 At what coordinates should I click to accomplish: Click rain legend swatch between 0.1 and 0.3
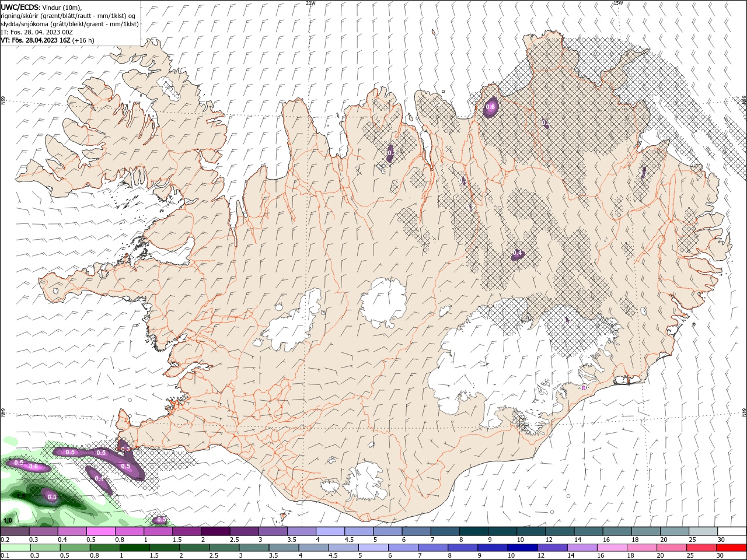[x=15, y=548]
